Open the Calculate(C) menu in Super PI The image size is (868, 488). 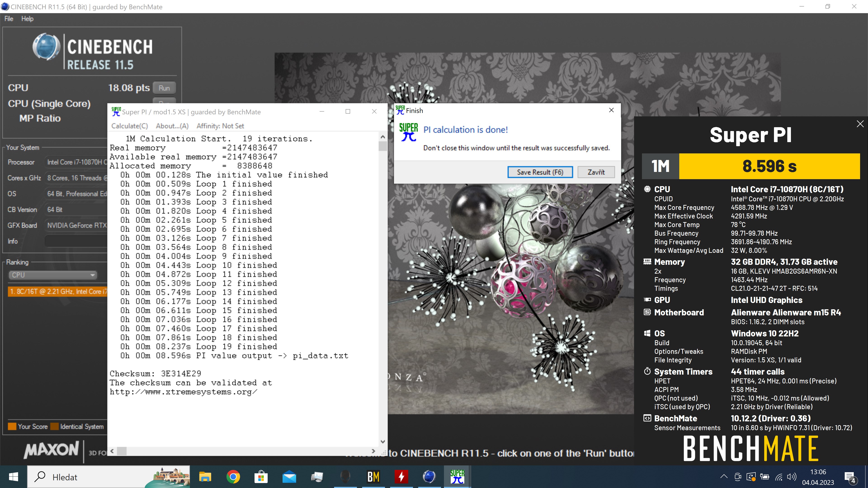point(129,126)
